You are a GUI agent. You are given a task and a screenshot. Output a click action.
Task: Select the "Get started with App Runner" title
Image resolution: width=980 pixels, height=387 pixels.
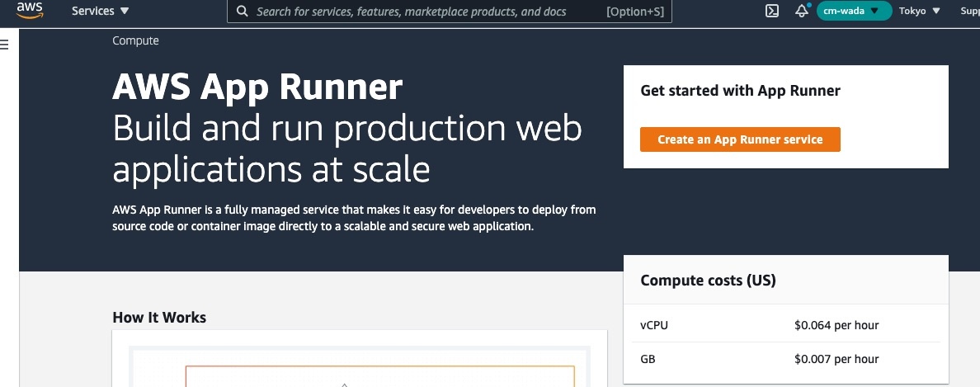[x=740, y=91]
